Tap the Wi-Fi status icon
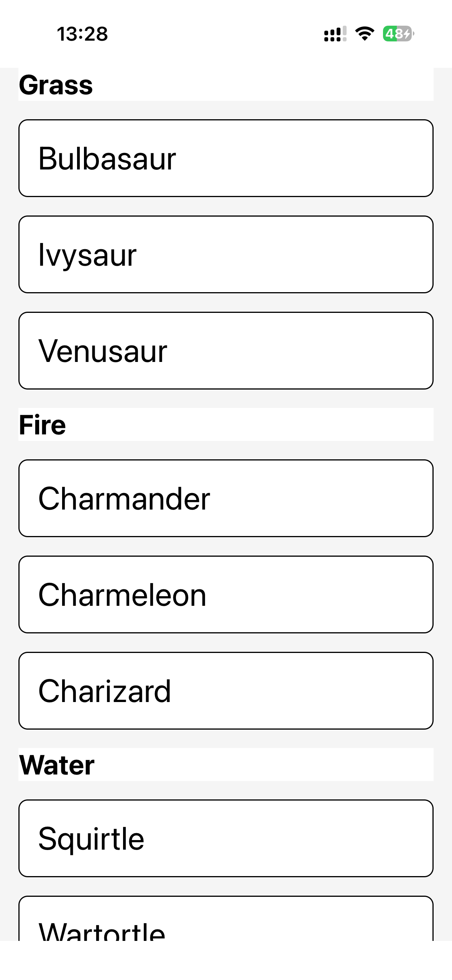 tap(365, 34)
